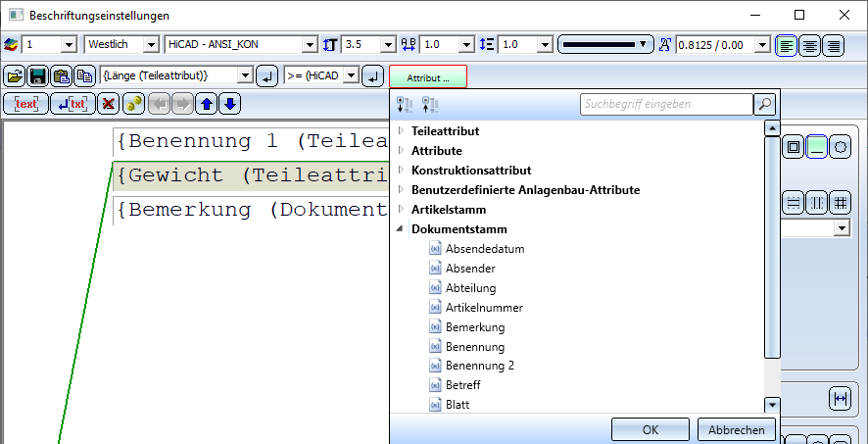Select the rectangular frame shape
This screenshot has height=444, width=868.
(794, 147)
